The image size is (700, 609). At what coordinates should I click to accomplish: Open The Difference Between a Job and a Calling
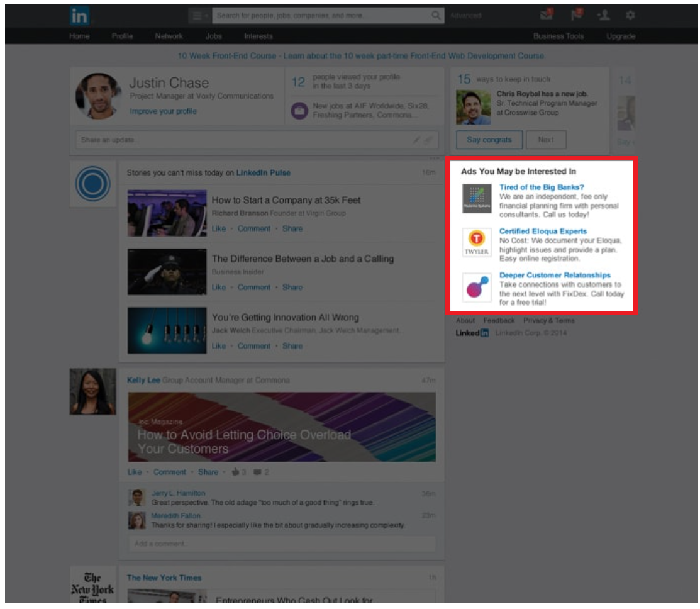point(303,259)
